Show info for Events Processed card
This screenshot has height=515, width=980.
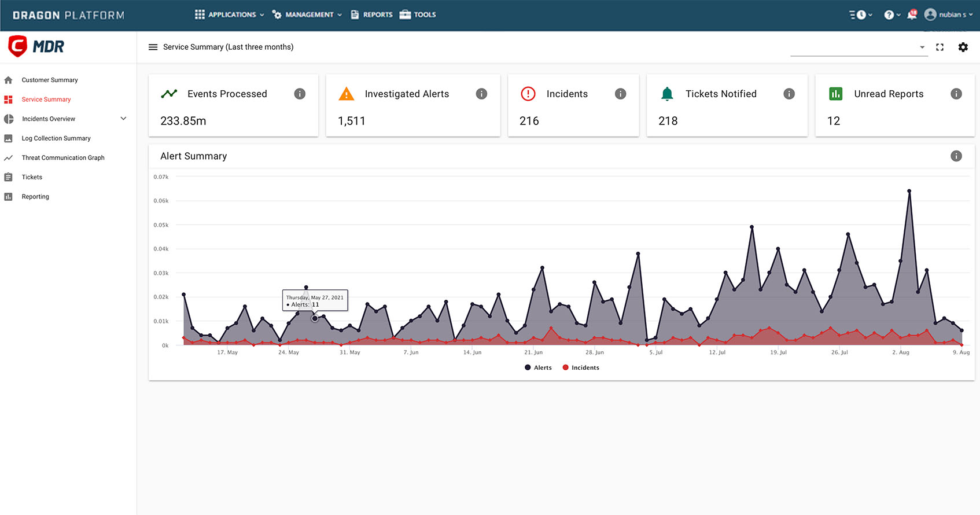[x=300, y=94]
